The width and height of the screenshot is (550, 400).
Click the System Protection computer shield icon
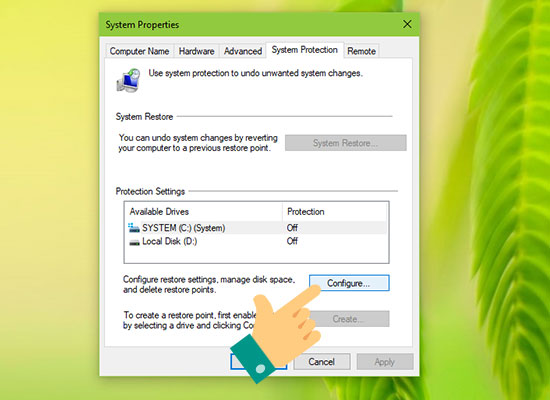click(128, 80)
